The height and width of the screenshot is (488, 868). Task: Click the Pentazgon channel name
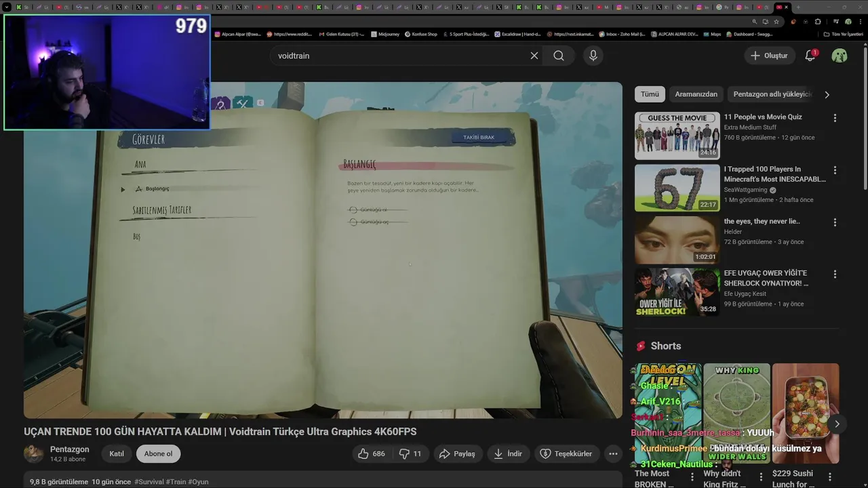pyautogui.click(x=69, y=449)
